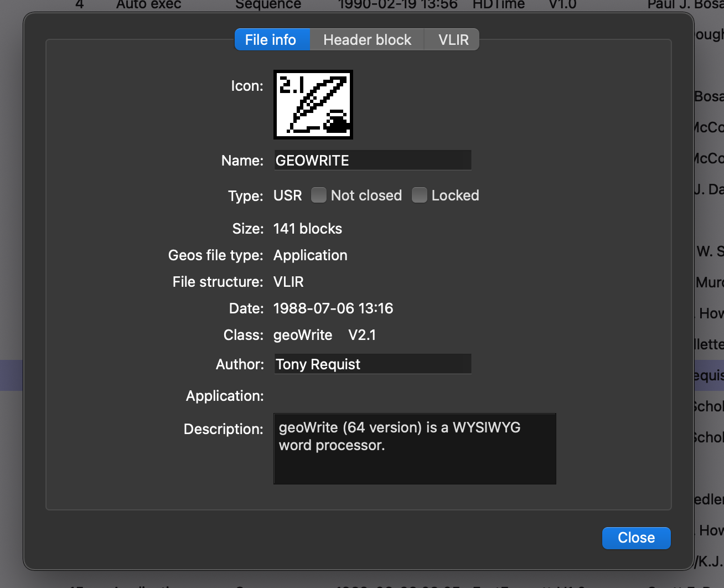The height and width of the screenshot is (588, 724).
Task: Click the geoWrite 2.1 file icon
Action: [313, 105]
